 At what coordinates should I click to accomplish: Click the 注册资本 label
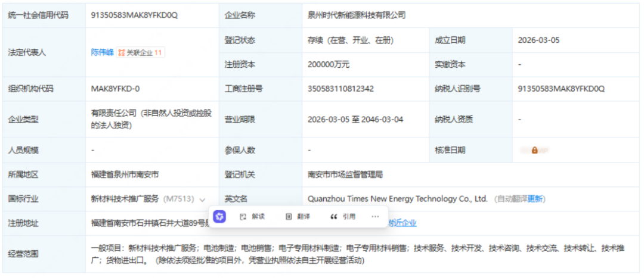point(240,64)
